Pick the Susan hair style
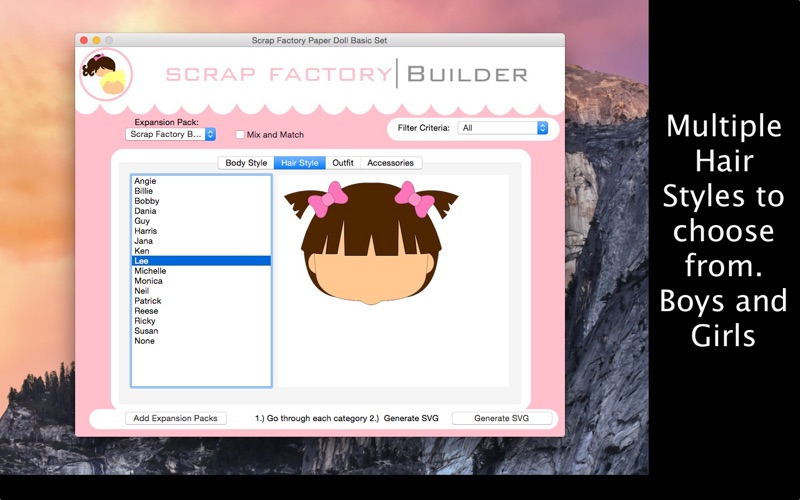800x500 pixels. 201,331
